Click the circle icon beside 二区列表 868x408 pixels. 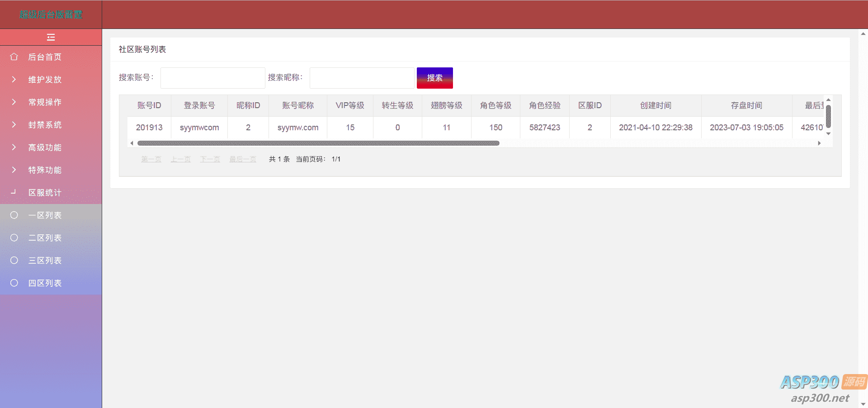[14, 238]
